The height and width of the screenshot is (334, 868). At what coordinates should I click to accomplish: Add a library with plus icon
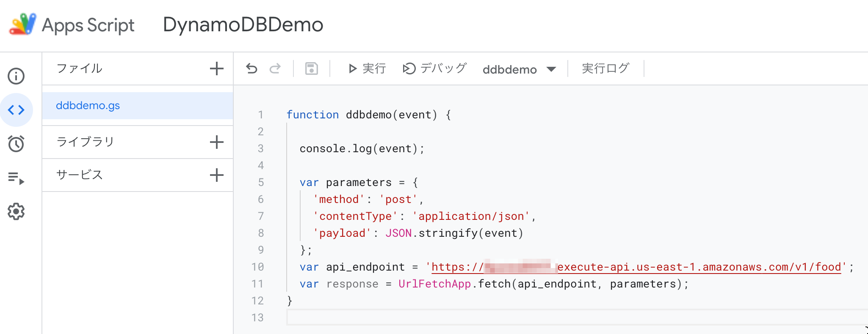pyautogui.click(x=217, y=142)
